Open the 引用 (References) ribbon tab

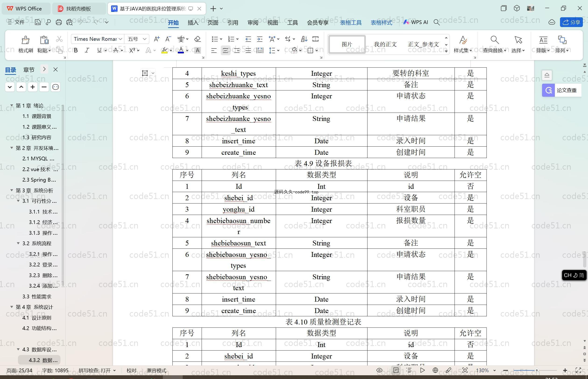(x=233, y=23)
